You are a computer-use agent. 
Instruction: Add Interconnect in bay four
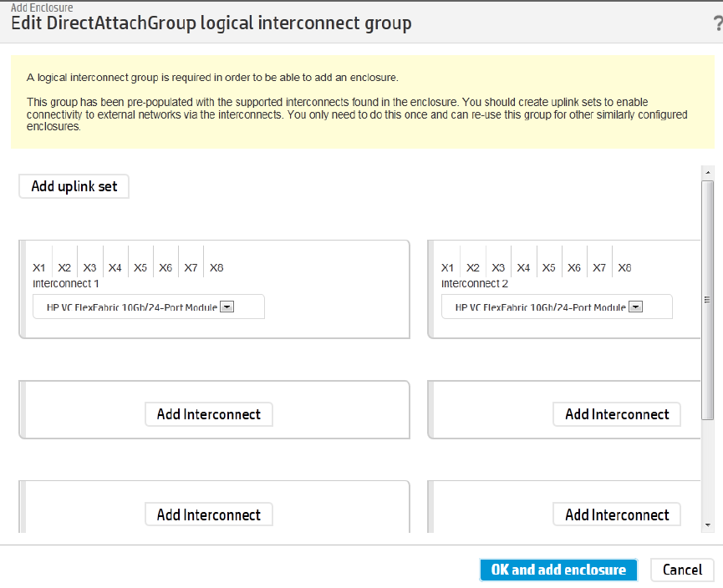(617, 414)
